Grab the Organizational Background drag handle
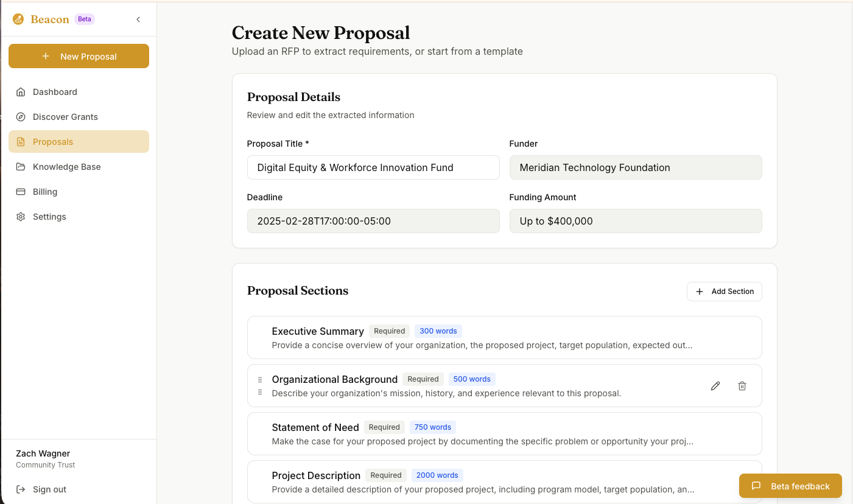The image size is (853, 504). pos(259,385)
